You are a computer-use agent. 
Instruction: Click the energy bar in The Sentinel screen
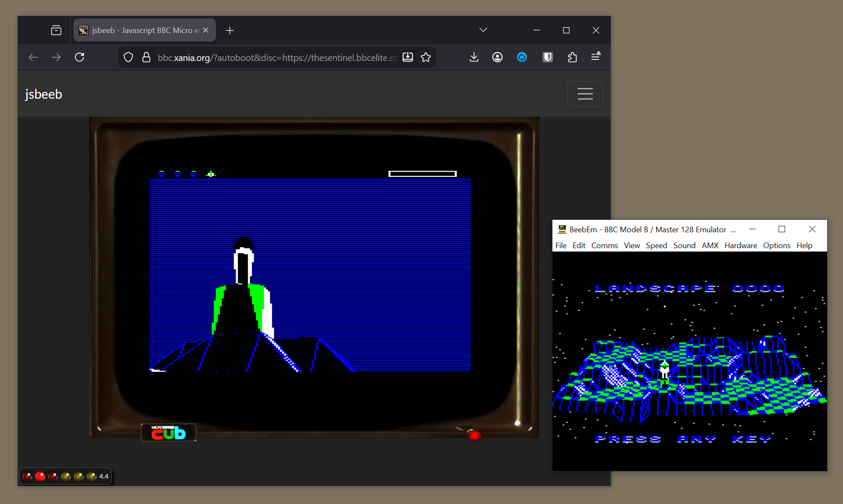(x=422, y=173)
